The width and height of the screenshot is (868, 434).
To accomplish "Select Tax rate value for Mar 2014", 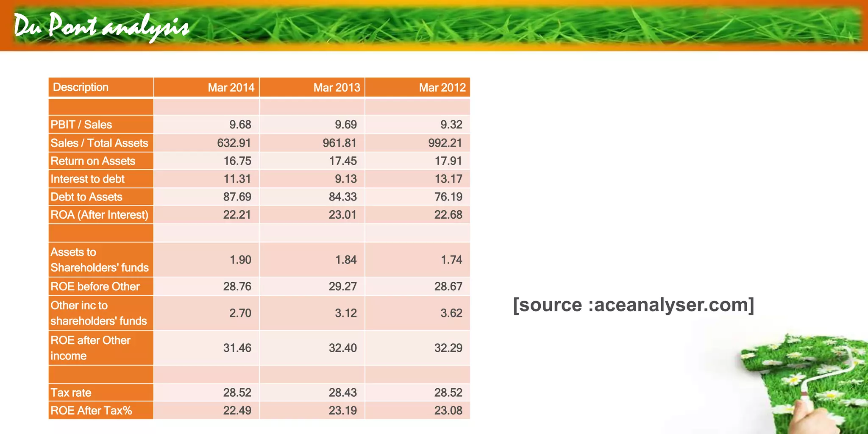I will (237, 392).
